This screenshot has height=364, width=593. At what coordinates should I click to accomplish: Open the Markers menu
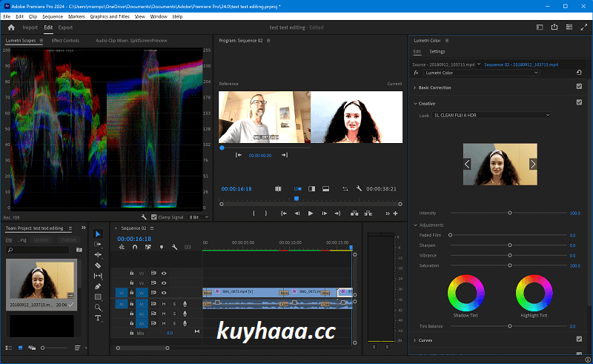click(x=76, y=16)
